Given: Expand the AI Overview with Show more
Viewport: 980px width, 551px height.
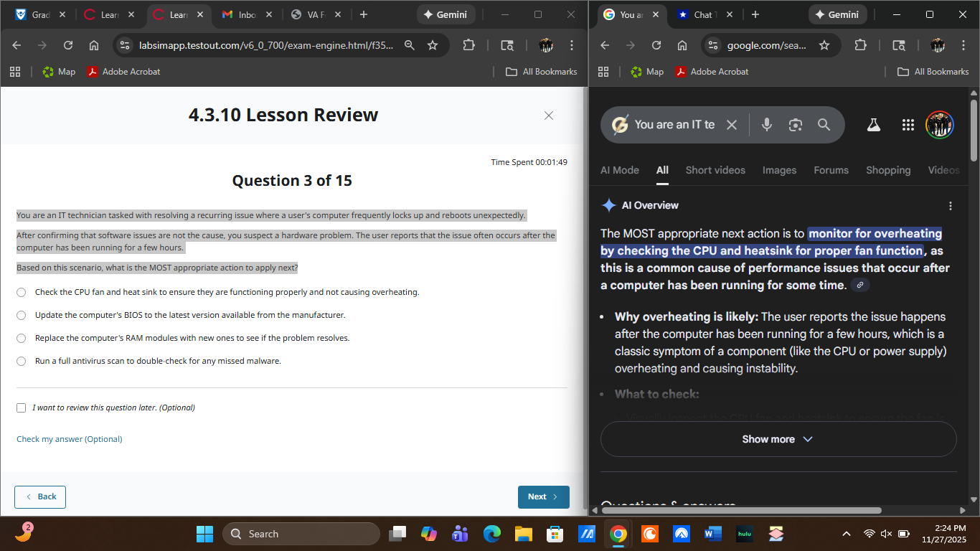Looking at the screenshot, I should (778, 439).
